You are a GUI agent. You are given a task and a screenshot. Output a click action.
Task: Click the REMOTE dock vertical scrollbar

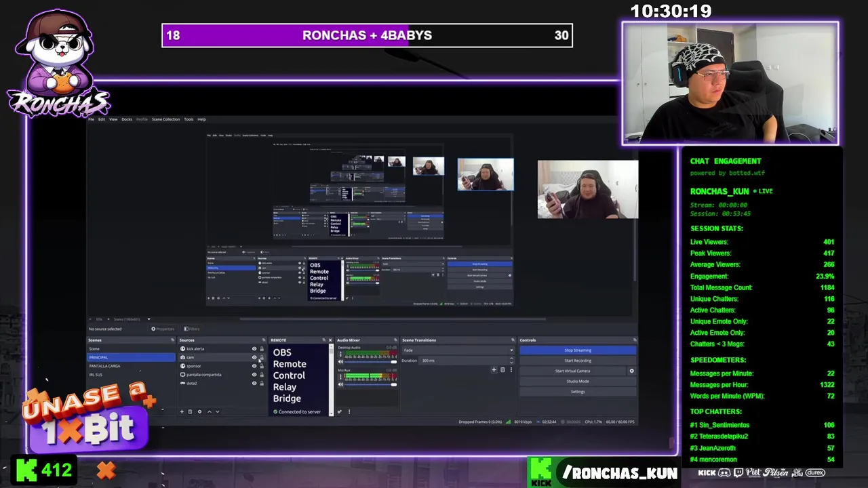331,380
